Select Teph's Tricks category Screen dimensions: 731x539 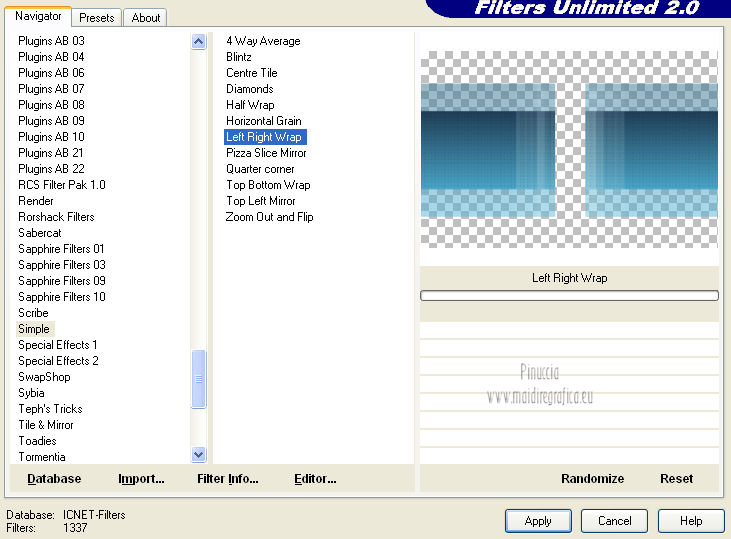[x=50, y=409]
